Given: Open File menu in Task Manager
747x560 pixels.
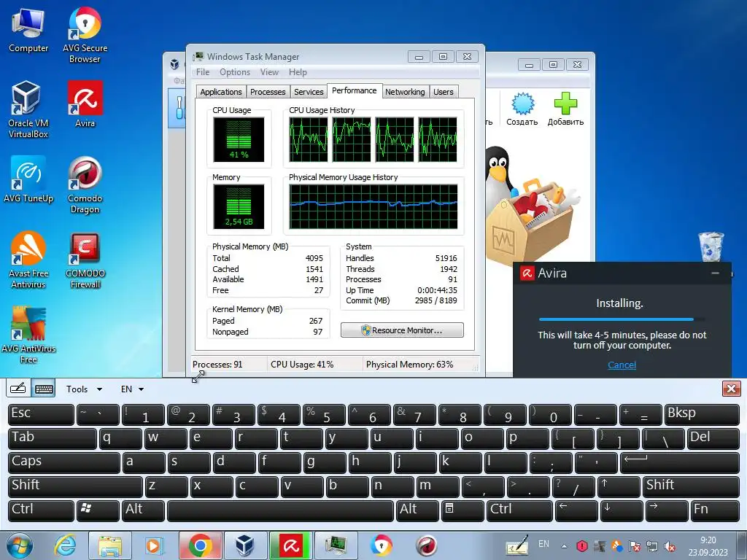Looking at the screenshot, I should pyautogui.click(x=203, y=72).
